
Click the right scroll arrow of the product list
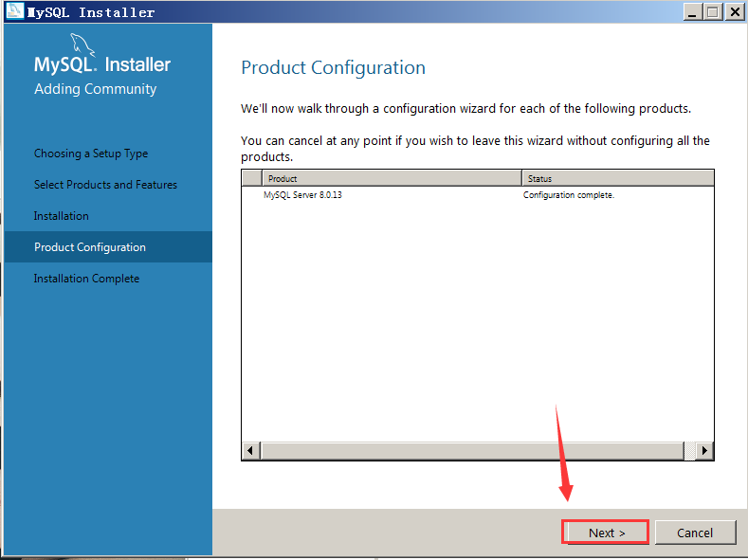point(704,450)
